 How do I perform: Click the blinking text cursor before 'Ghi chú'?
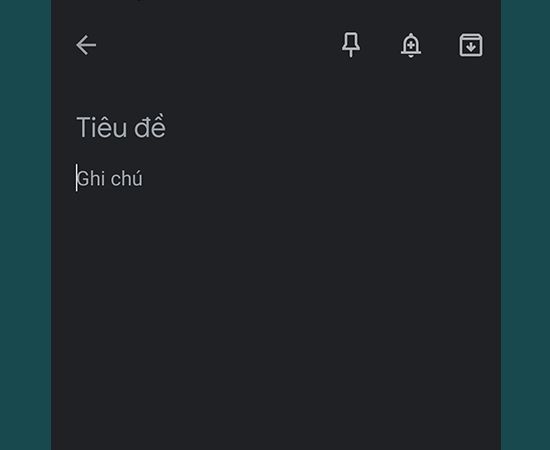(76, 178)
